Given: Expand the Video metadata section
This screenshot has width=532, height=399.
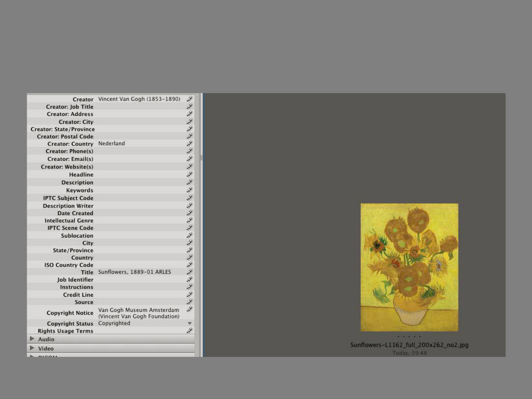Looking at the screenshot, I should [32, 348].
